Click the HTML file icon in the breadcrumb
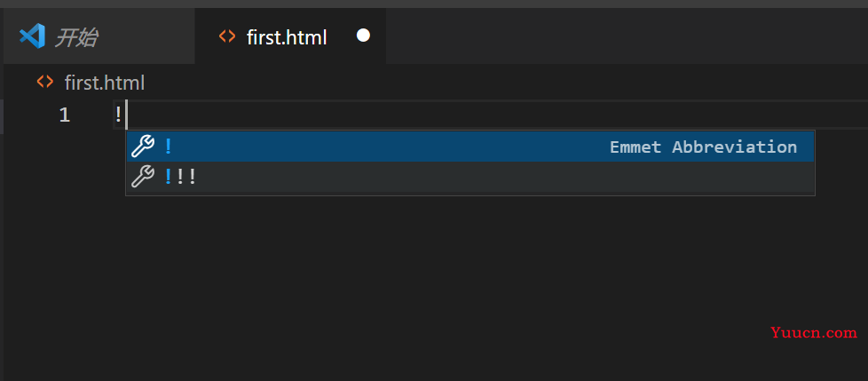868x381 pixels. coord(45,83)
